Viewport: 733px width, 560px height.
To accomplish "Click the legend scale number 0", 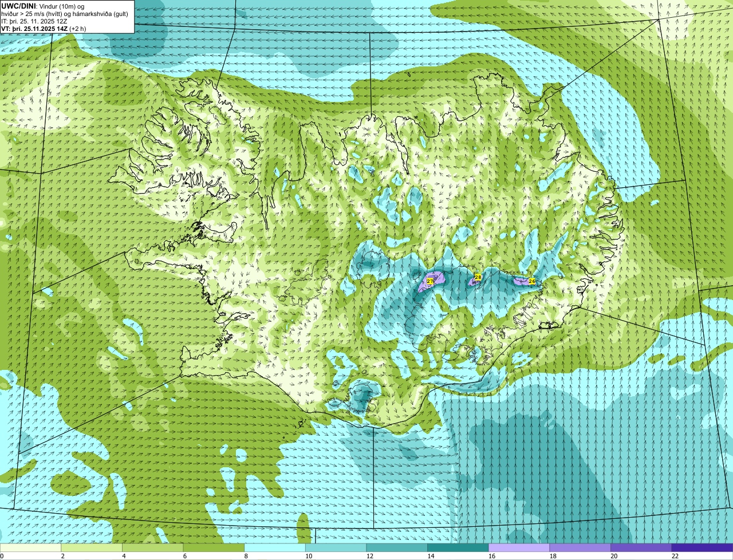I will click(2, 556).
